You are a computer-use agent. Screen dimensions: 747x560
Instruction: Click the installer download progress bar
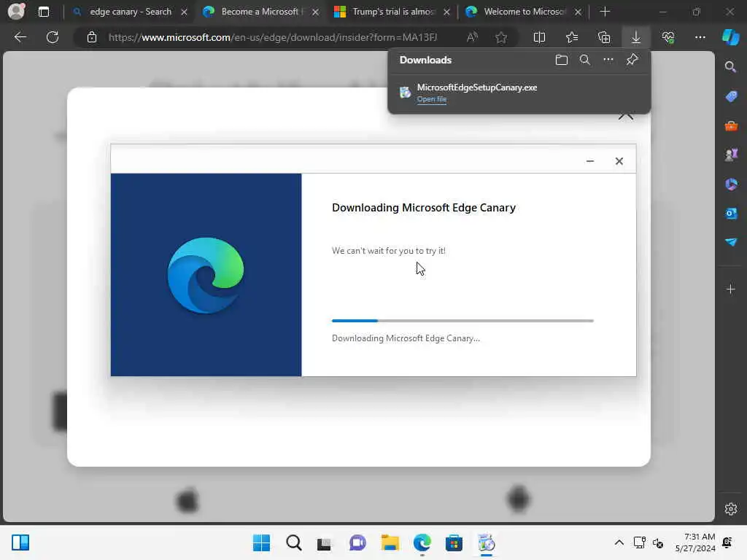(x=462, y=321)
